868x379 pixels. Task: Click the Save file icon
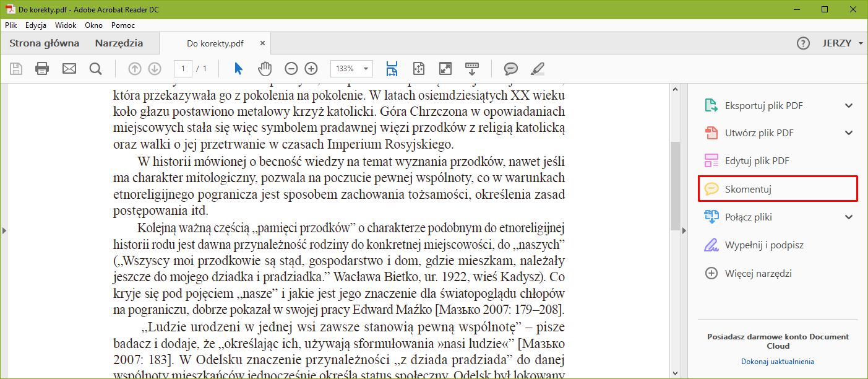pos(16,68)
